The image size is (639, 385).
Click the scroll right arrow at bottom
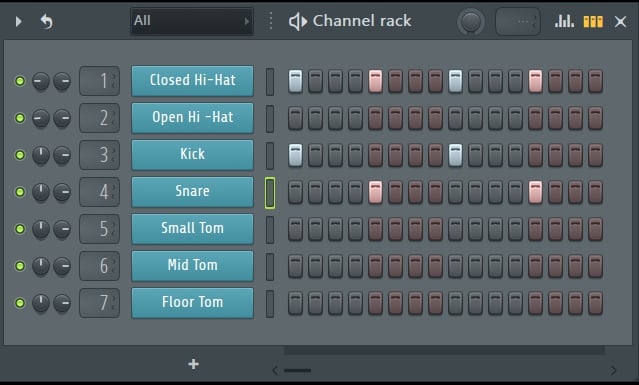tap(613, 370)
